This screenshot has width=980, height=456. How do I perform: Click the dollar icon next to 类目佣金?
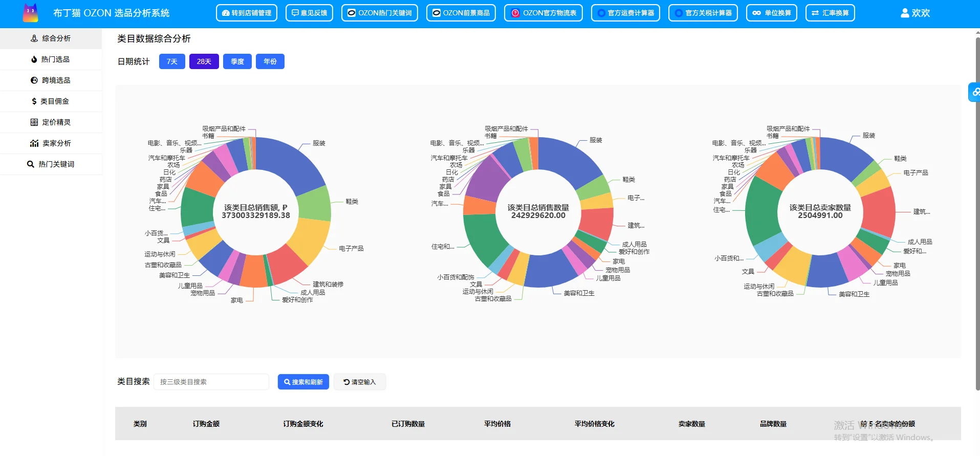coord(34,101)
